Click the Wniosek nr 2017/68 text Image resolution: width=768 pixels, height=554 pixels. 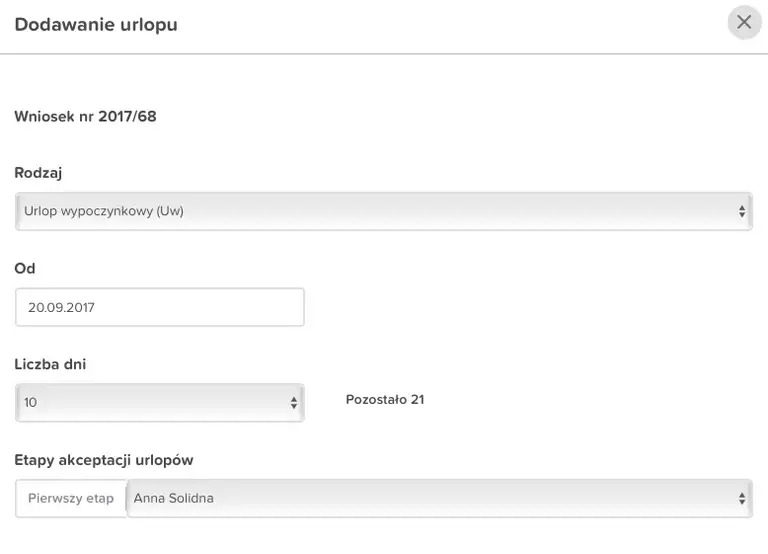coord(85,117)
